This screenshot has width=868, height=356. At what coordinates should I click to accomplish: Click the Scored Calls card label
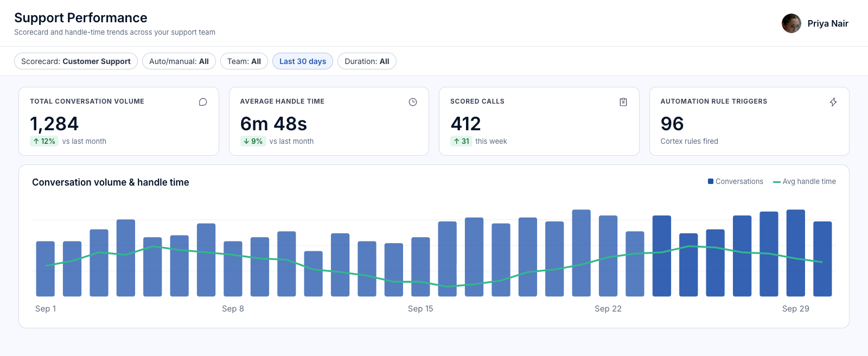[477, 101]
